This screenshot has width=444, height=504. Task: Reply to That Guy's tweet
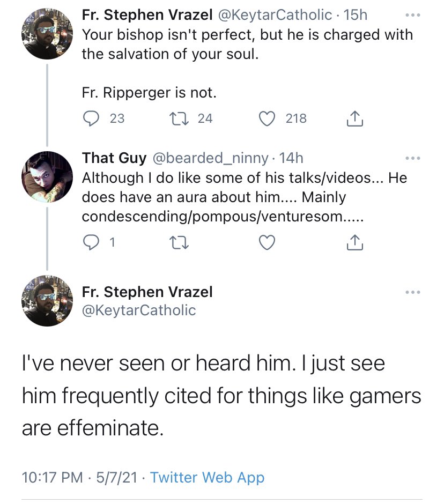[x=91, y=242]
